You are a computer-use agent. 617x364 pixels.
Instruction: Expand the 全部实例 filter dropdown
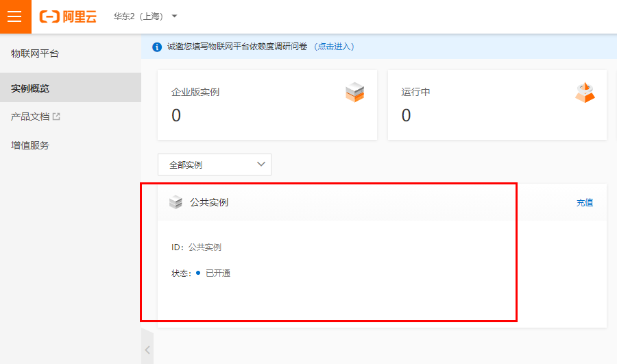tap(215, 165)
